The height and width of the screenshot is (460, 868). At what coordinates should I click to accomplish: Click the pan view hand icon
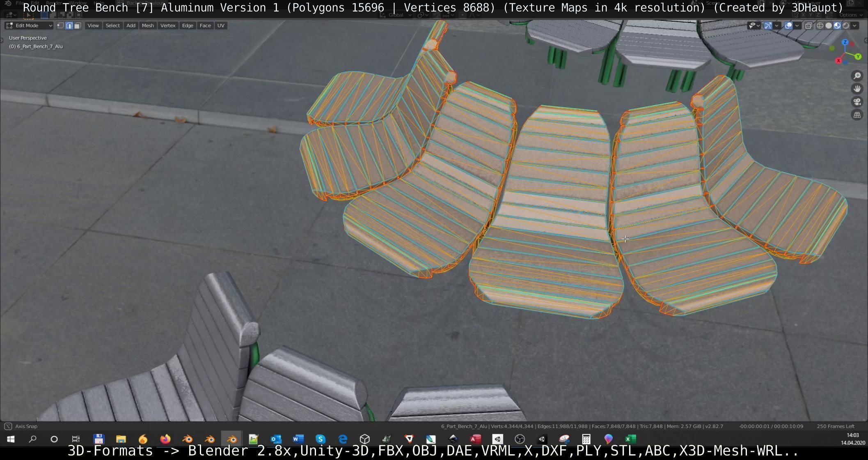(x=857, y=89)
